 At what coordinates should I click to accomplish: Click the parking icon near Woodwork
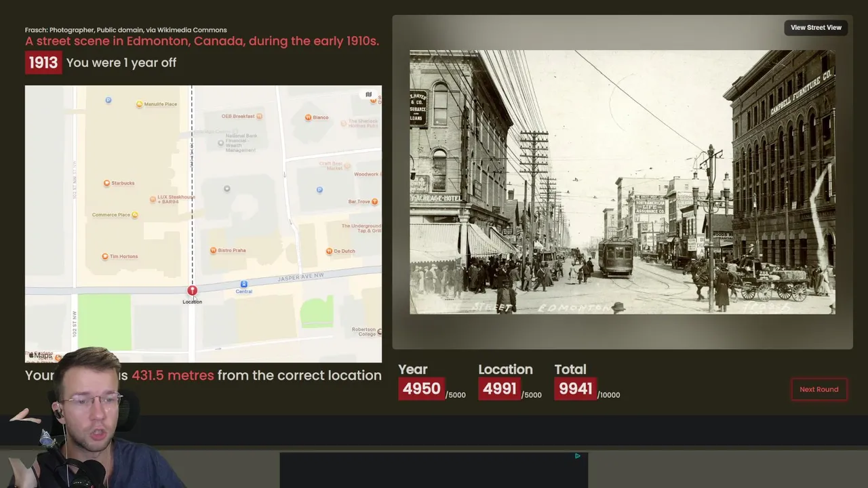click(x=319, y=190)
